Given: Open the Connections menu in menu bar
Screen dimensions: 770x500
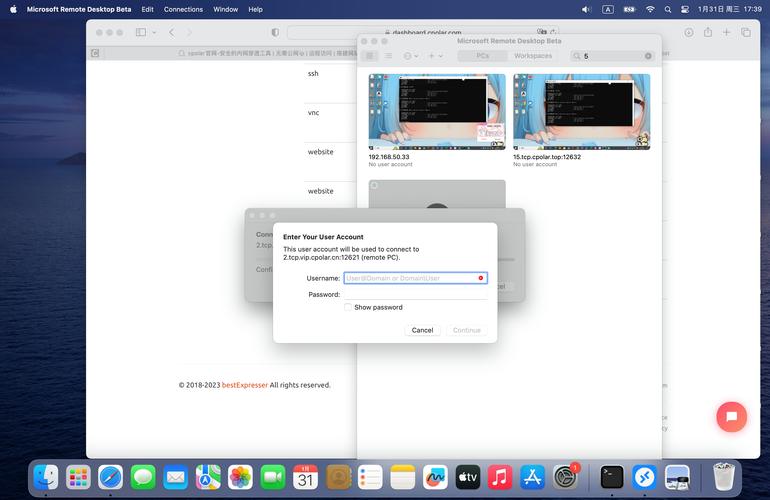Looking at the screenshot, I should [x=183, y=9].
